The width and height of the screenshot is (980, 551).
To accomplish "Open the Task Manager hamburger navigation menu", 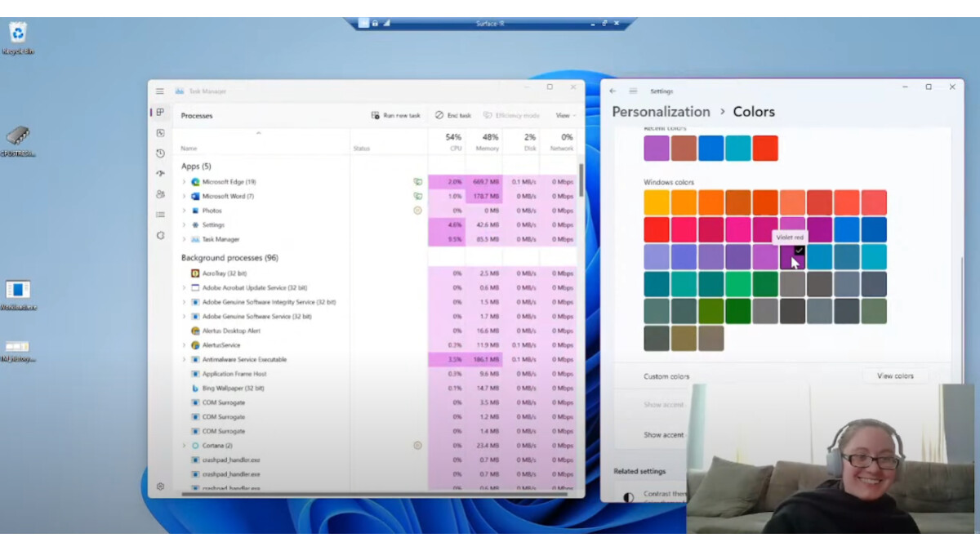I will tap(160, 91).
